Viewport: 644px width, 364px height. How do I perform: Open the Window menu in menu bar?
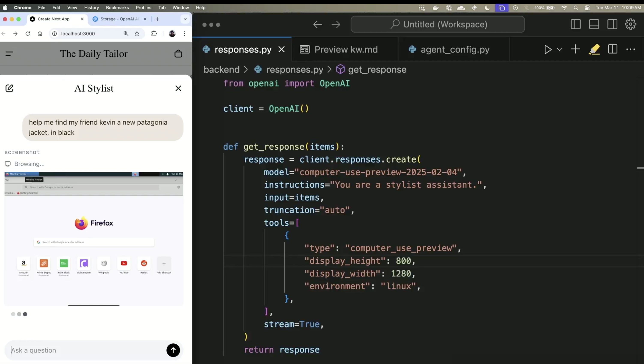click(181, 8)
